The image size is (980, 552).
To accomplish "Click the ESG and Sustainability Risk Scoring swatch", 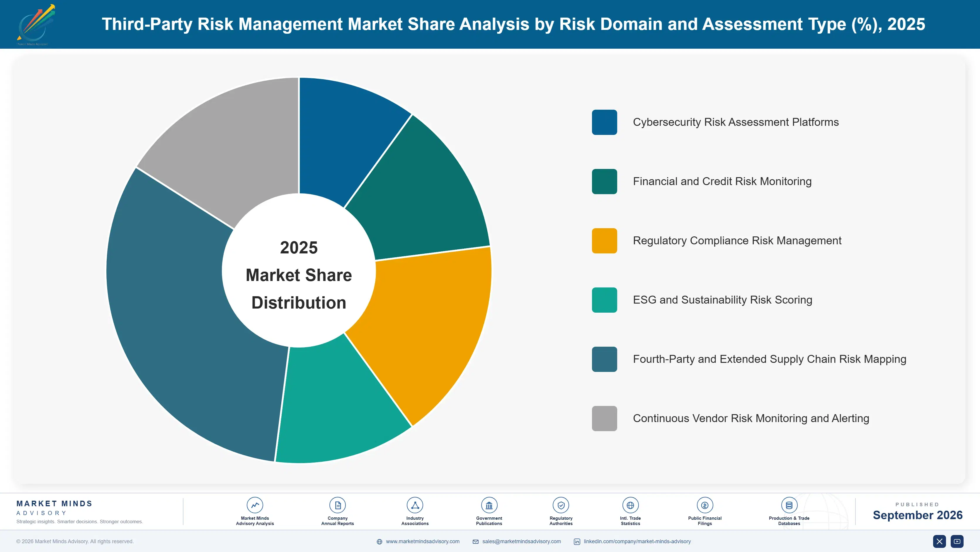I will point(604,300).
